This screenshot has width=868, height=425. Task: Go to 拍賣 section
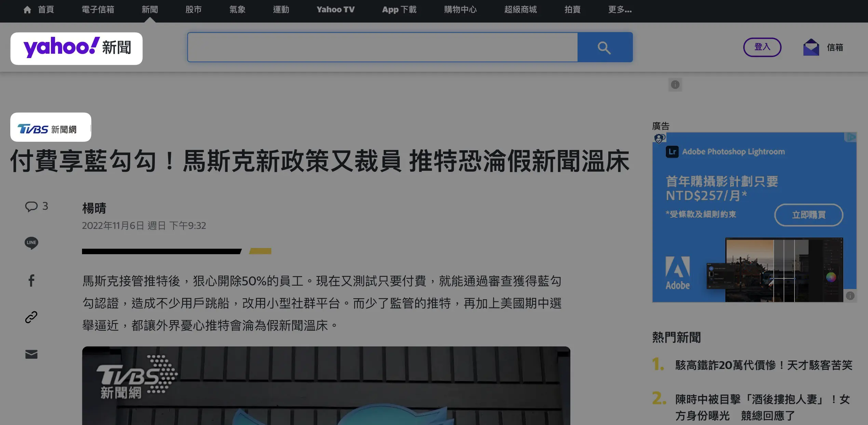point(572,10)
